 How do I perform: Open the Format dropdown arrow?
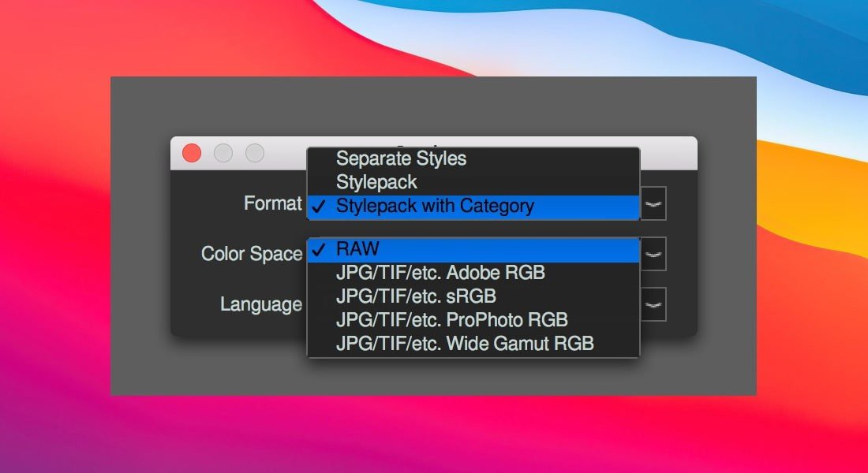654,203
